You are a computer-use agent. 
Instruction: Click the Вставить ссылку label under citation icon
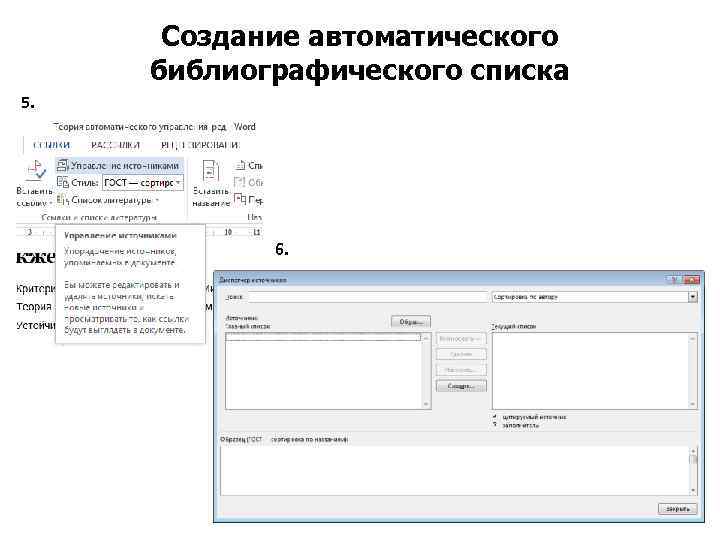click(34, 197)
